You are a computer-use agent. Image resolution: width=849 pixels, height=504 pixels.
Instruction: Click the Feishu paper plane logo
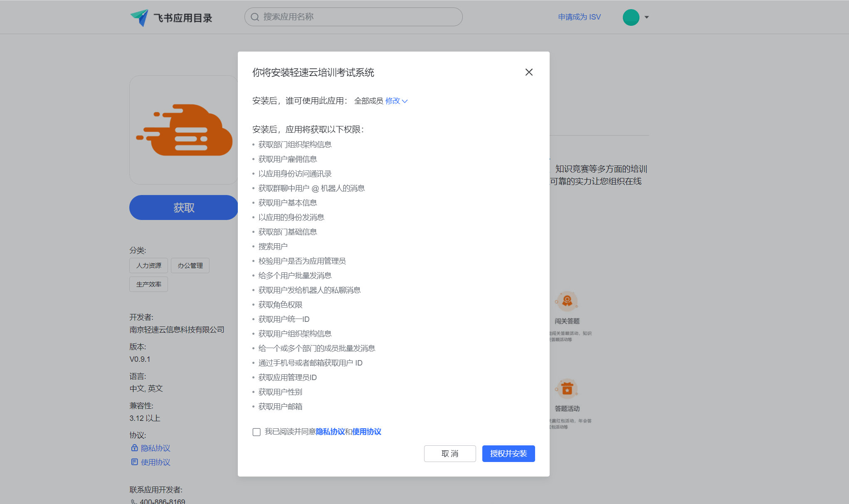tap(140, 17)
